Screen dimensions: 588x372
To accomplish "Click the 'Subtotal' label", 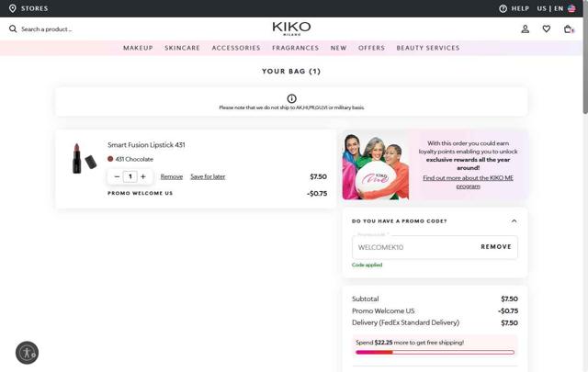I will point(366,299).
